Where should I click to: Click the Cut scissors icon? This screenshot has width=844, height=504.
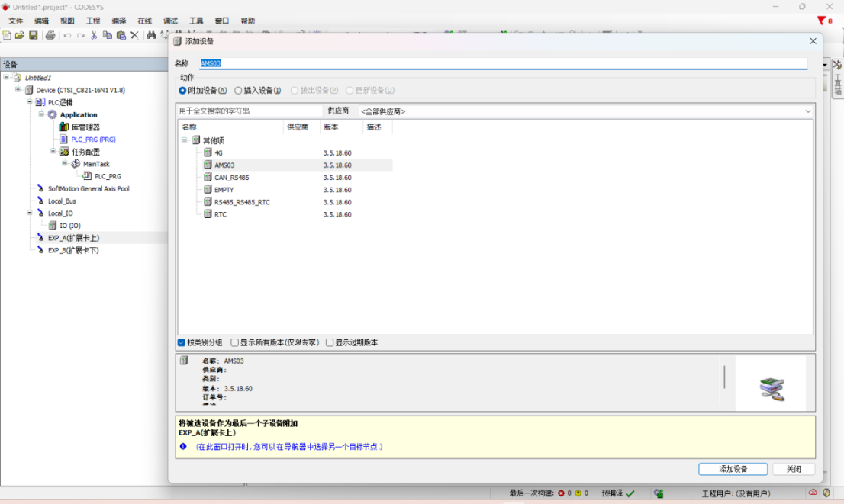coord(94,36)
